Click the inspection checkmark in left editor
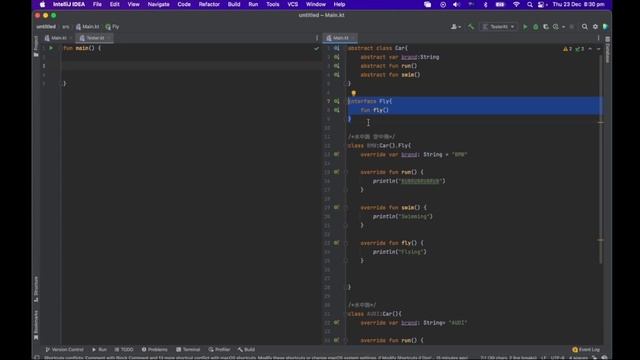The image size is (640, 360). click(x=316, y=48)
